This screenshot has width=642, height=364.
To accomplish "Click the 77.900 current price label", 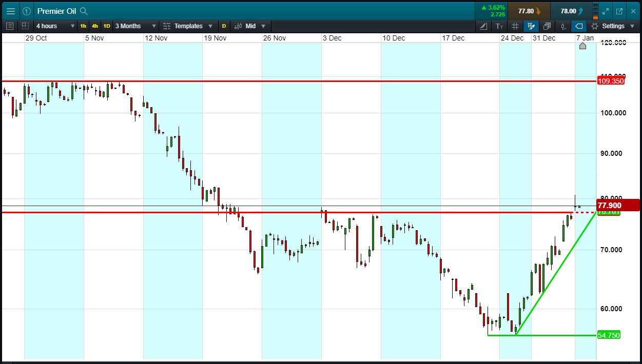I will pyautogui.click(x=618, y=205).
